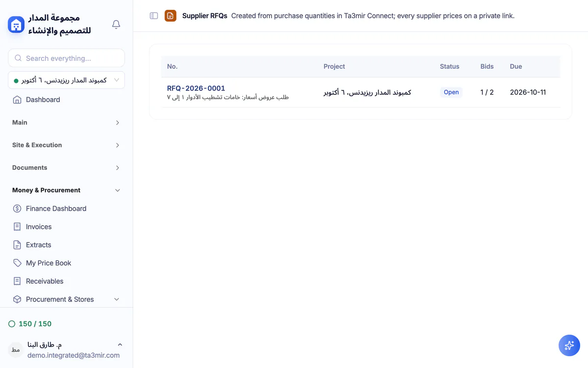Click the Invoices receipt icon
This screenshot has width=588, height=368.
(17, 227)
